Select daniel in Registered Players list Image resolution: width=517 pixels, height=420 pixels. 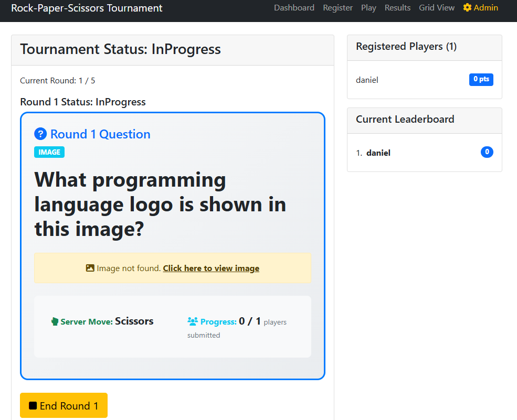click(367, 80)
